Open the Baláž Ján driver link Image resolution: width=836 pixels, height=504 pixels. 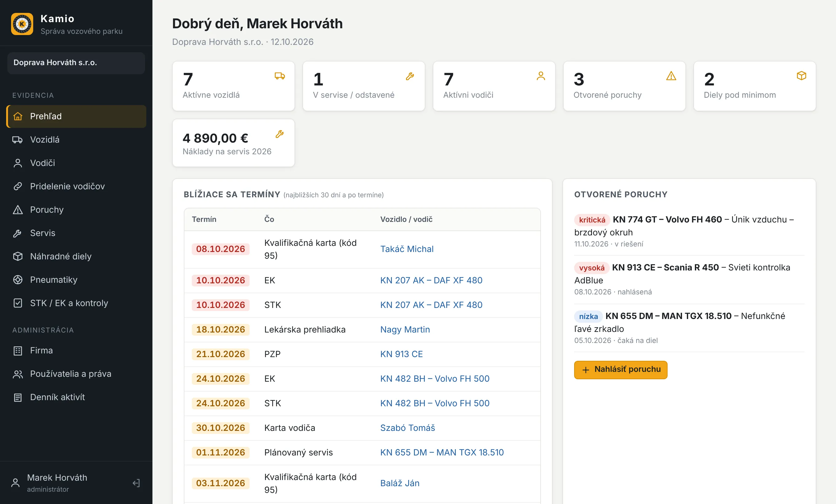(x=400, y=483)
